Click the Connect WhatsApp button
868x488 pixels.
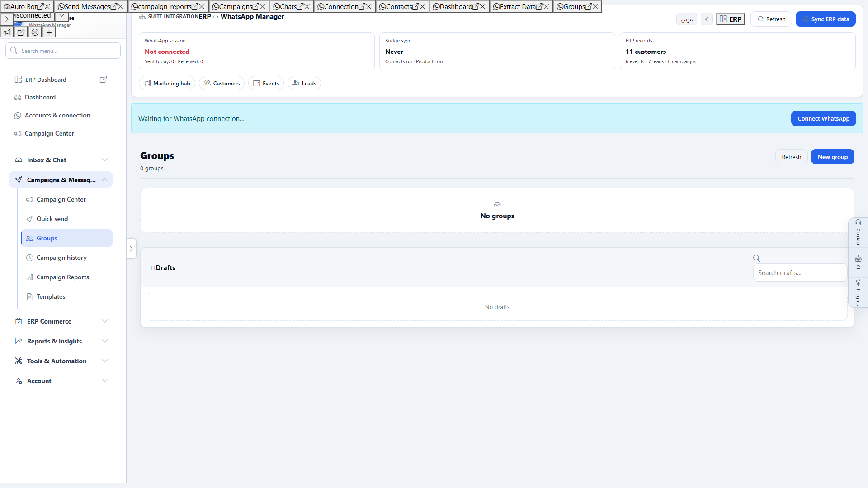pyautogui.click(x=823, y=118)
